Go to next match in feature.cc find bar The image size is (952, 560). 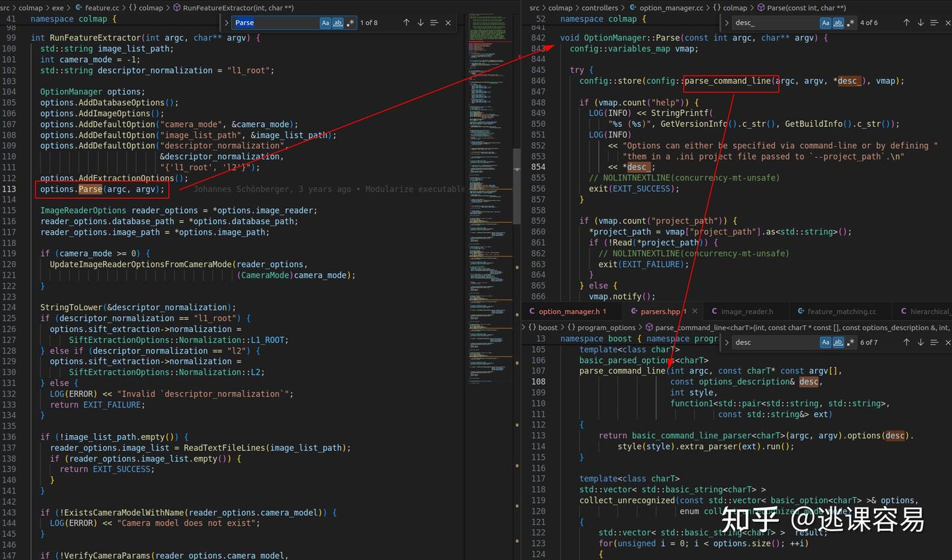420,22
